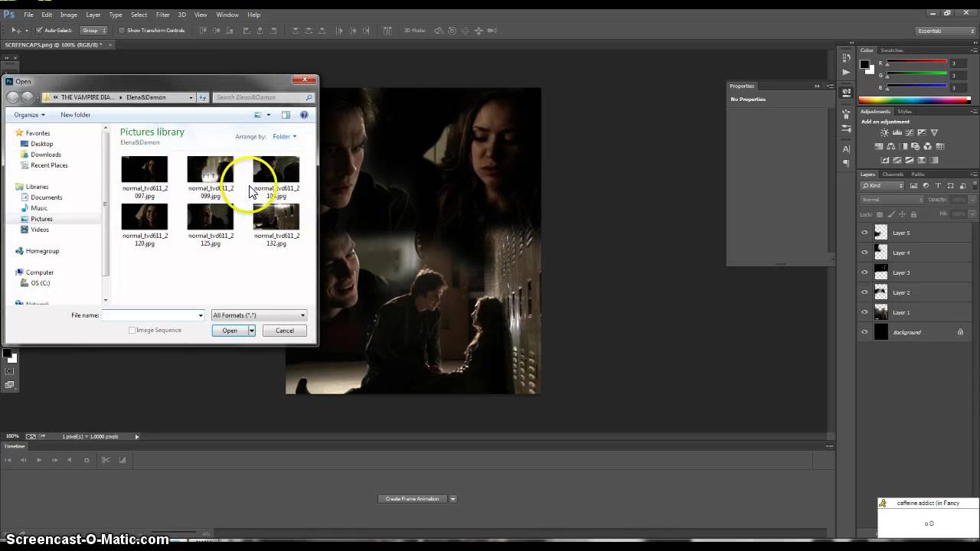Click the Photo Filter adjustment icon
Image resolution: width=980 pixels, height=551 pixels.
pyautogui.click(x=916, y=146)
